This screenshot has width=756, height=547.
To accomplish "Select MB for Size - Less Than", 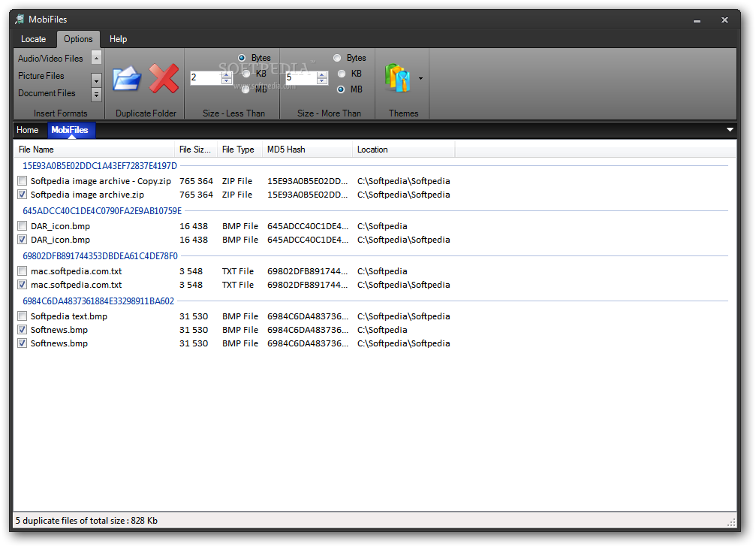I will [x=245, y=89].
